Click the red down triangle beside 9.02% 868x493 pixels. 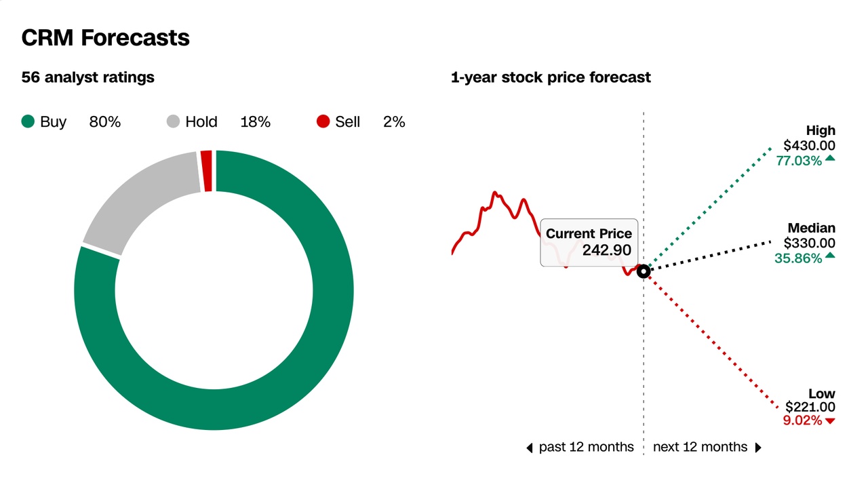pos(830,421)
